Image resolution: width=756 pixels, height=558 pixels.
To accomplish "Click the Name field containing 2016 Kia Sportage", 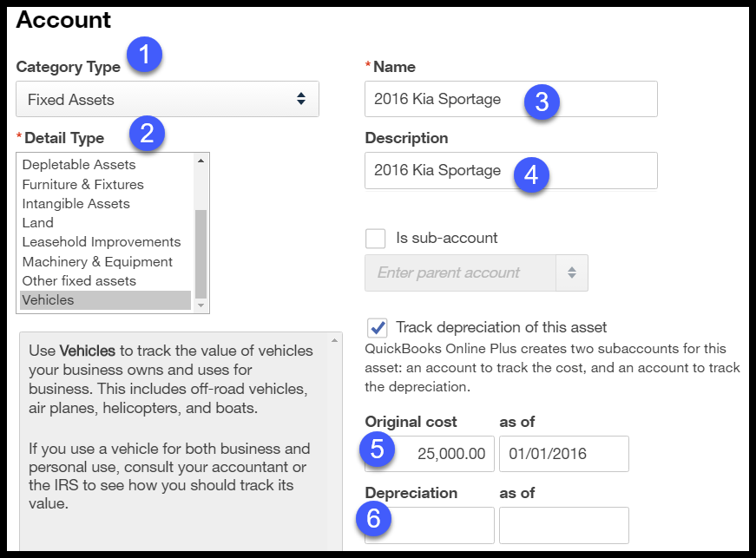I will click(511, 99).
